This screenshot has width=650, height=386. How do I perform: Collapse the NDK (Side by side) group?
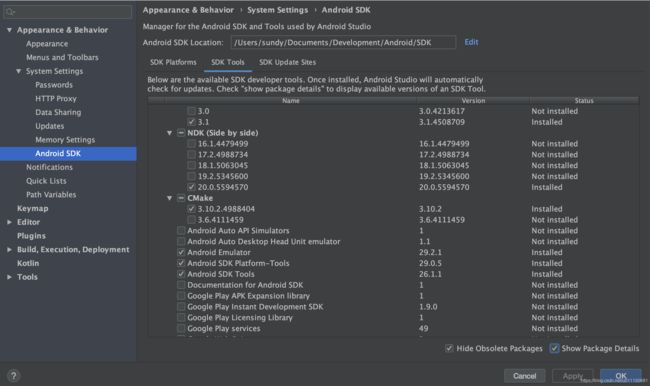pyautogui.click(x=169, y=133)
